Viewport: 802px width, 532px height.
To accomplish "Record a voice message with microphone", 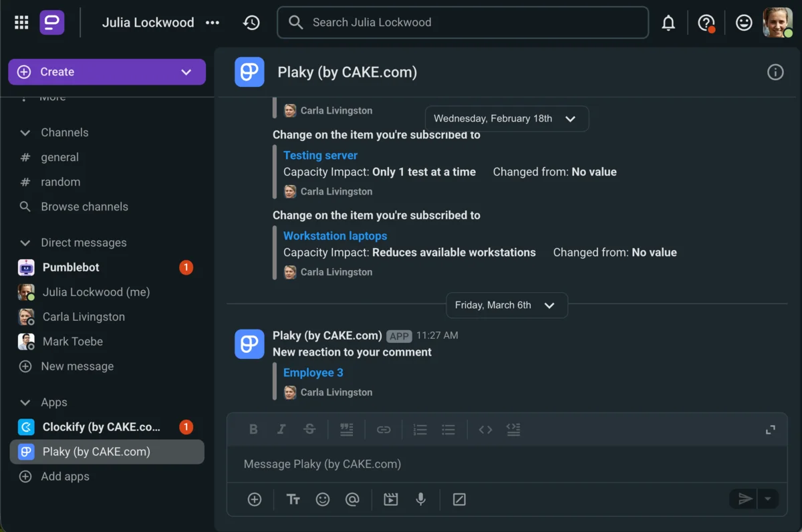I will 420,499.
